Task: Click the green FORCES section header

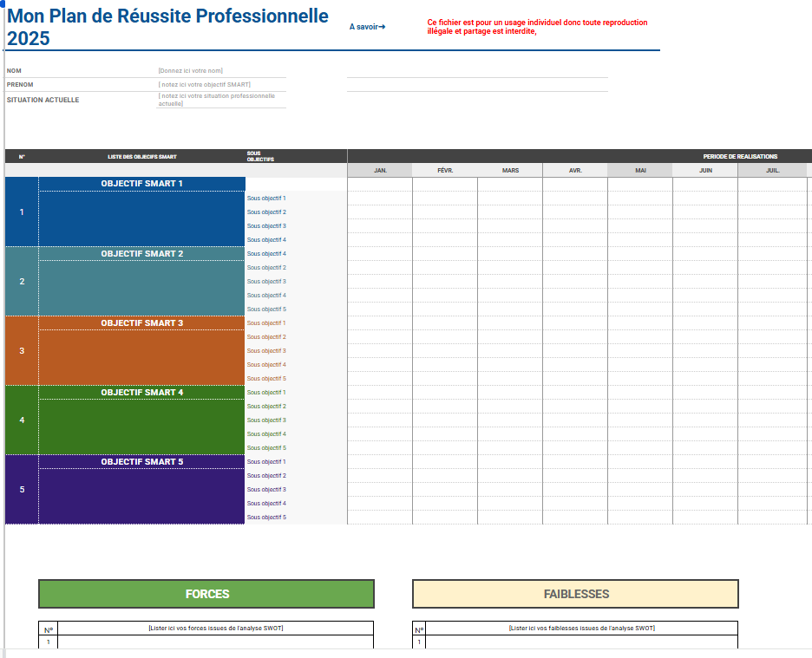Action: [206, 594]
